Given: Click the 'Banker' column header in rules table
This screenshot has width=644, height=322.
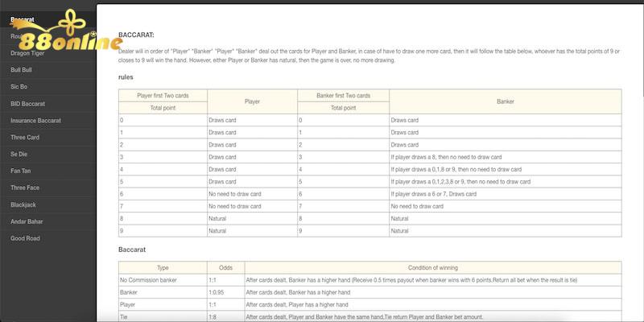Looking at the screenshot, I should 506,101.
